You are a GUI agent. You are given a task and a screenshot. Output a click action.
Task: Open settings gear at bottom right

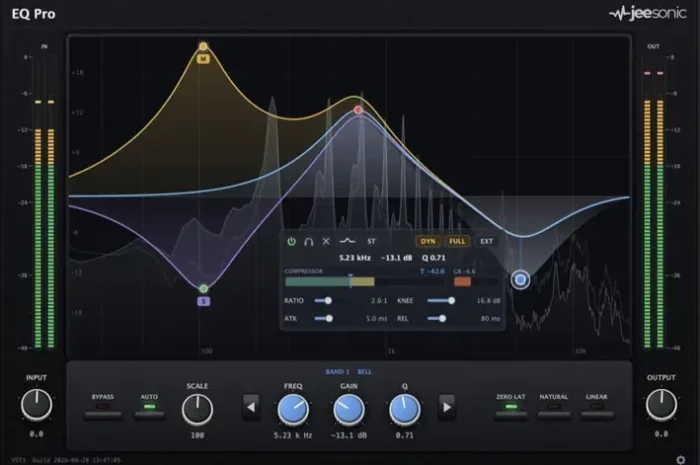pos(680,459)
